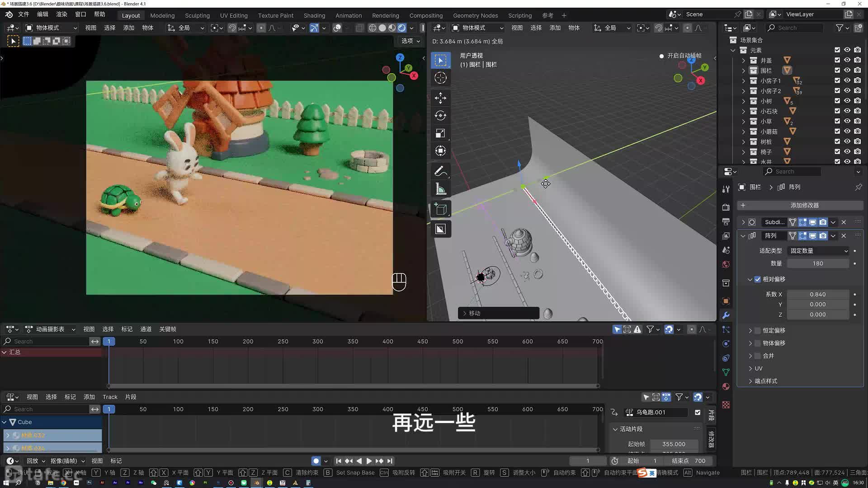The height and width of the screenshot is (488, 868).
Task: Adjust the 系数 X field 0.840
Action: pyautogui.click(x=818, y=294)
